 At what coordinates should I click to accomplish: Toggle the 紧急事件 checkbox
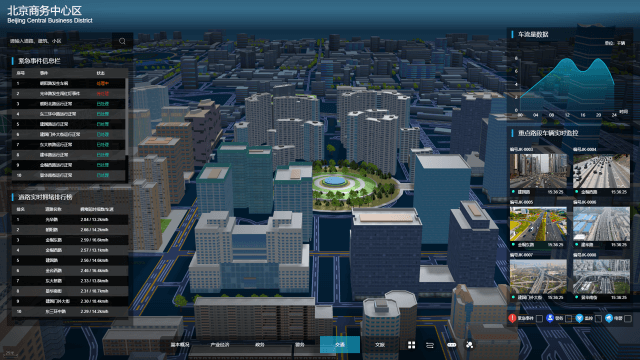539,318
